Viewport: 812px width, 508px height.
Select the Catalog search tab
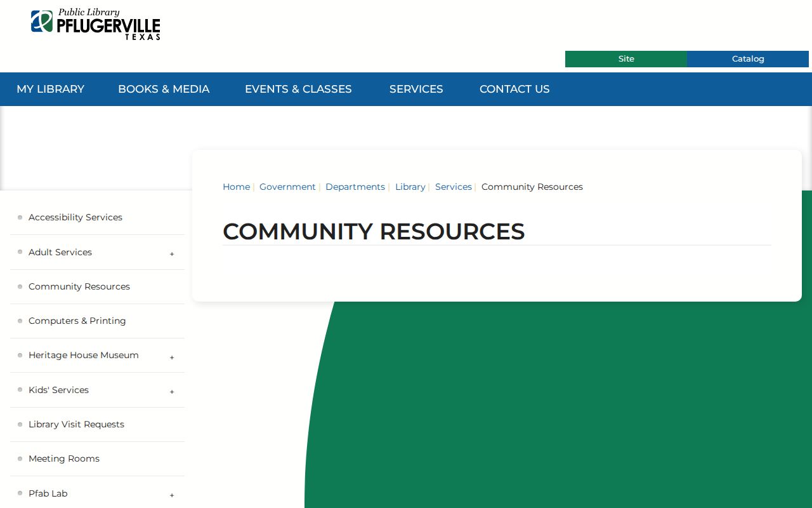[748, 59]
